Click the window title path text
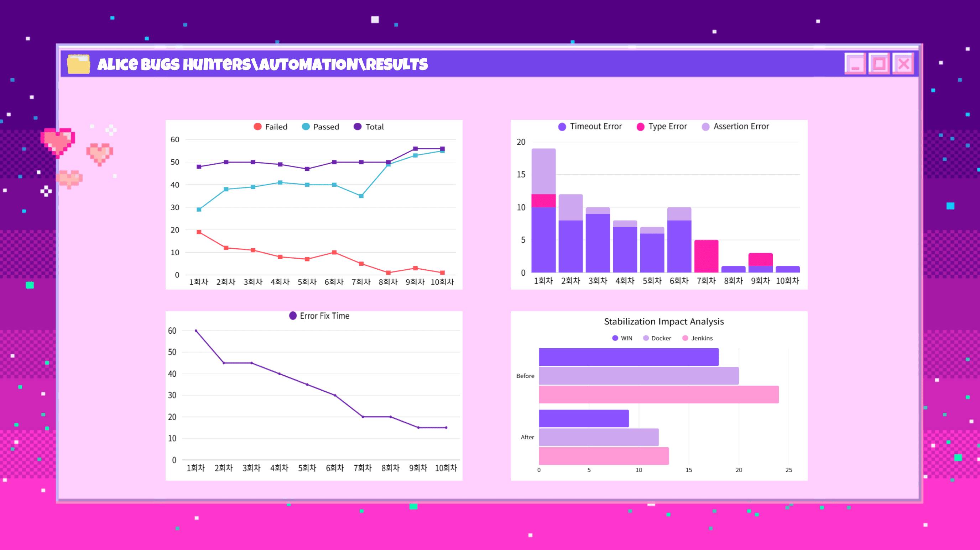The image size is (980, 550). pos(262,64)
